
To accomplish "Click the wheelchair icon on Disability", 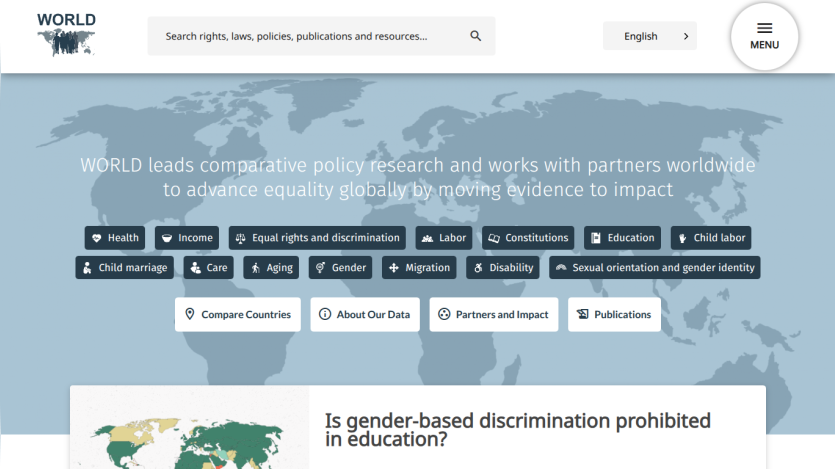I will [x=478, y=268].
